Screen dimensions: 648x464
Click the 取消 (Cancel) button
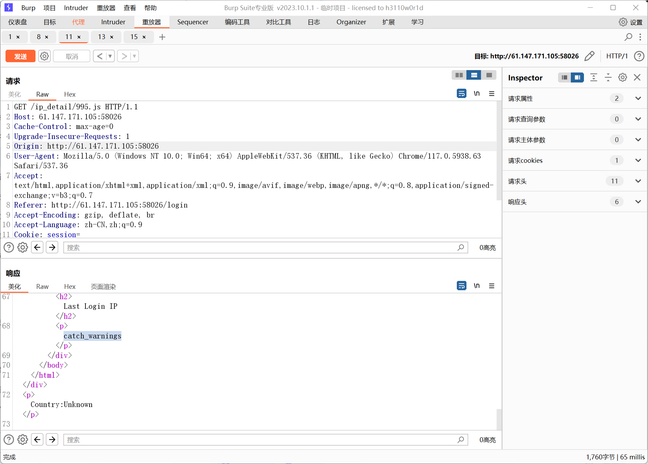pyautogui.click(x=71, y=56)
